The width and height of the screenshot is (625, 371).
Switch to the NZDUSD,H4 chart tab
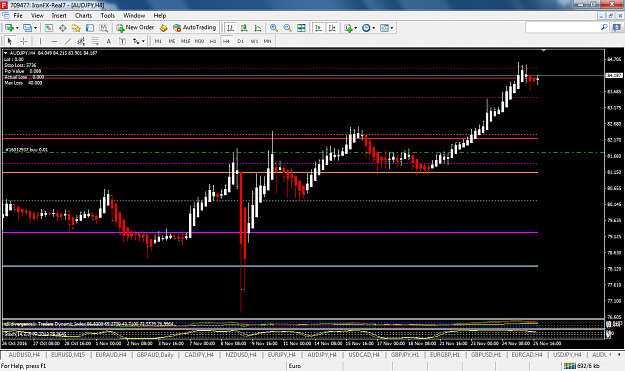pos(241,355)
